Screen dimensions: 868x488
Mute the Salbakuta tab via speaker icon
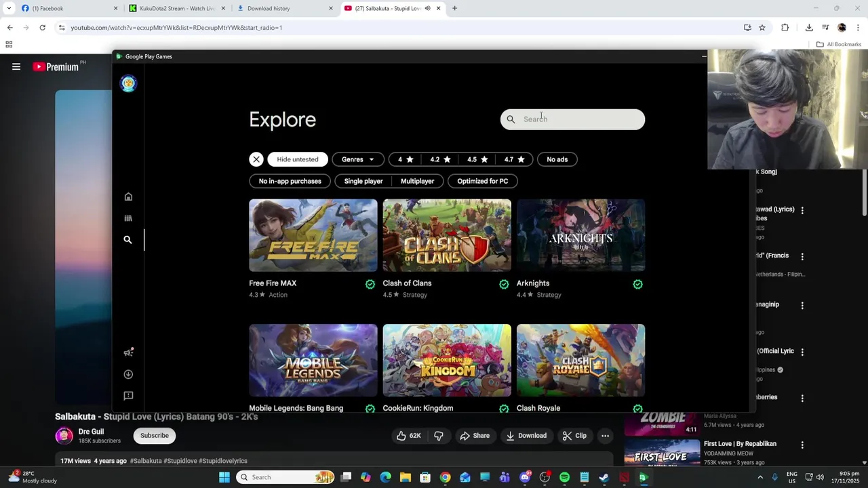pos(427,8)
